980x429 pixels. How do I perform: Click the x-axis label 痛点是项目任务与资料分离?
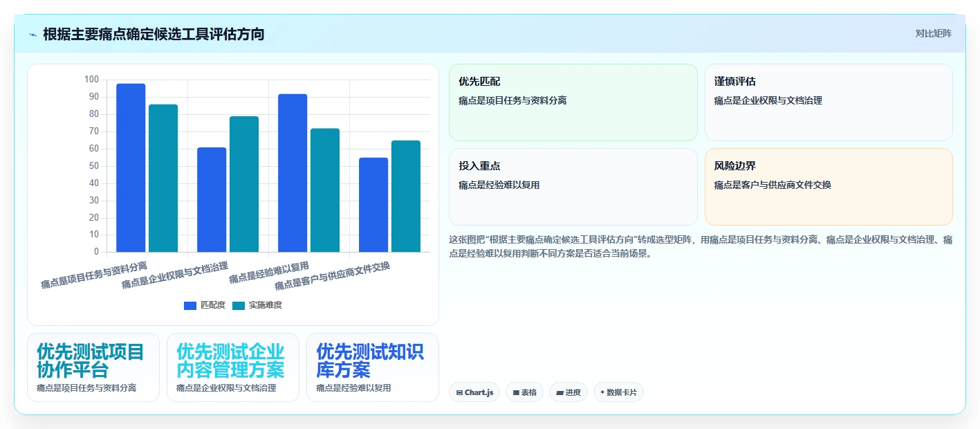(94, 275)
